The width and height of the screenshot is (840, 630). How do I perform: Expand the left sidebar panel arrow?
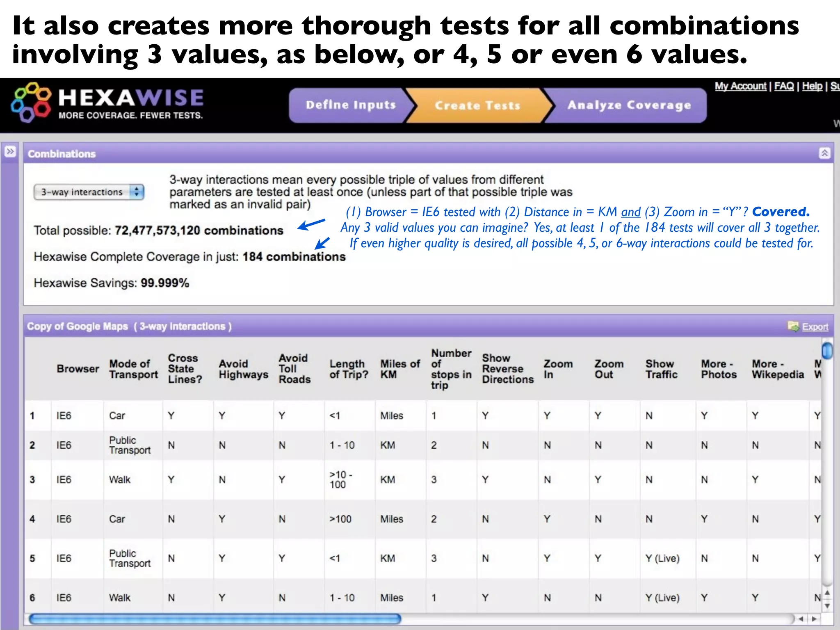10,151
